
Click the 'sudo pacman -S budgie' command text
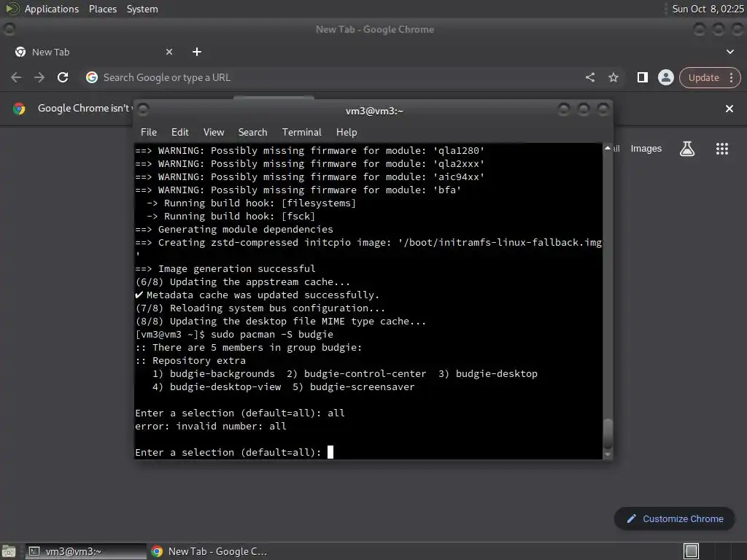(272, 334)
